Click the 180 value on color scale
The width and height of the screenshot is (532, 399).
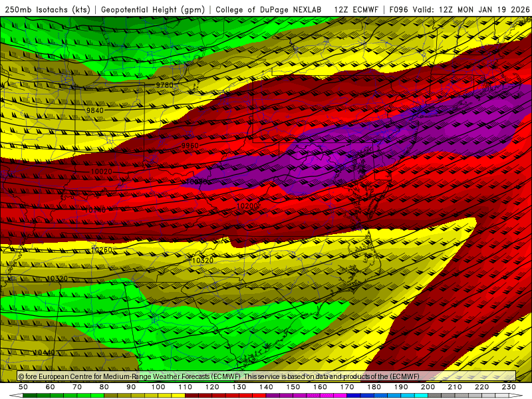pos(374,387)
